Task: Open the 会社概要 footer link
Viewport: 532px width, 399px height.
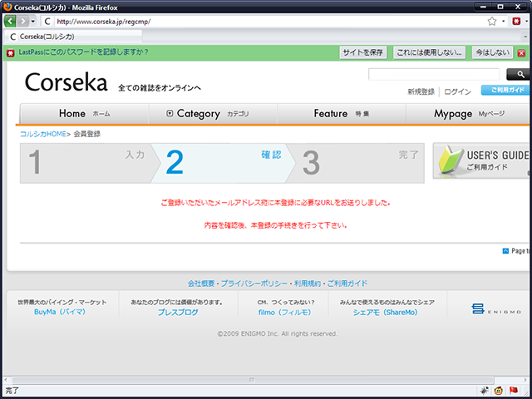Action: pyautogui.click(x=201, y=283)
